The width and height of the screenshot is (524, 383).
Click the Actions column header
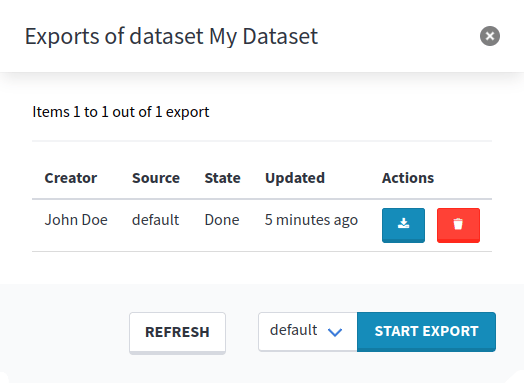tap(408, 178)
